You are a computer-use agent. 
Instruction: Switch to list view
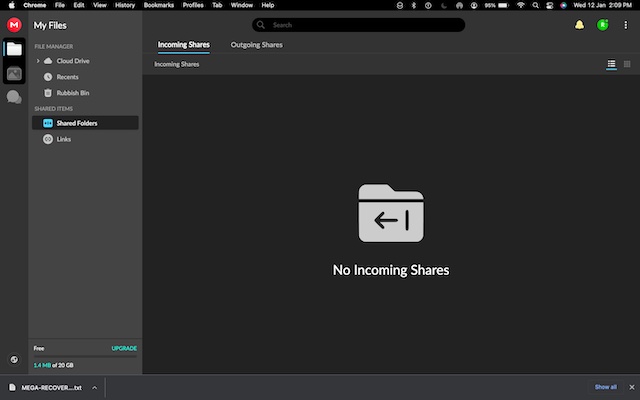tap(612, 64)
